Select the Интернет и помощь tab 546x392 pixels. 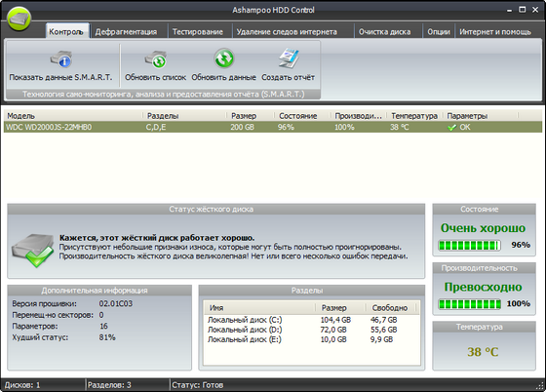tap(495, 31)
